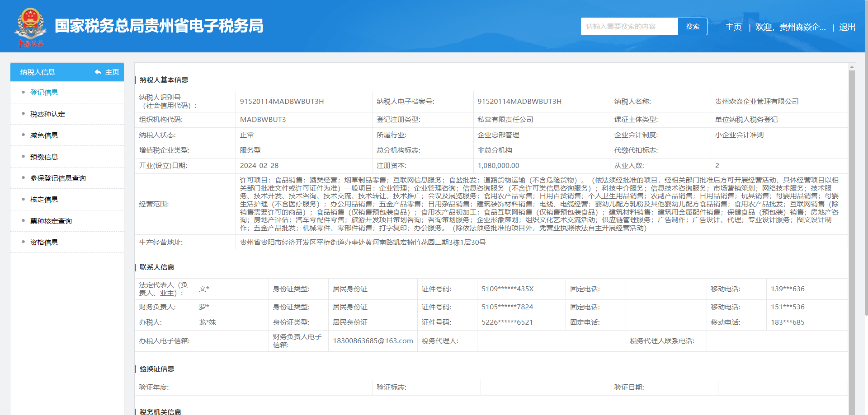Select 预缴信息 from the sidebar

pyautogui.click(x=44, y=157)
